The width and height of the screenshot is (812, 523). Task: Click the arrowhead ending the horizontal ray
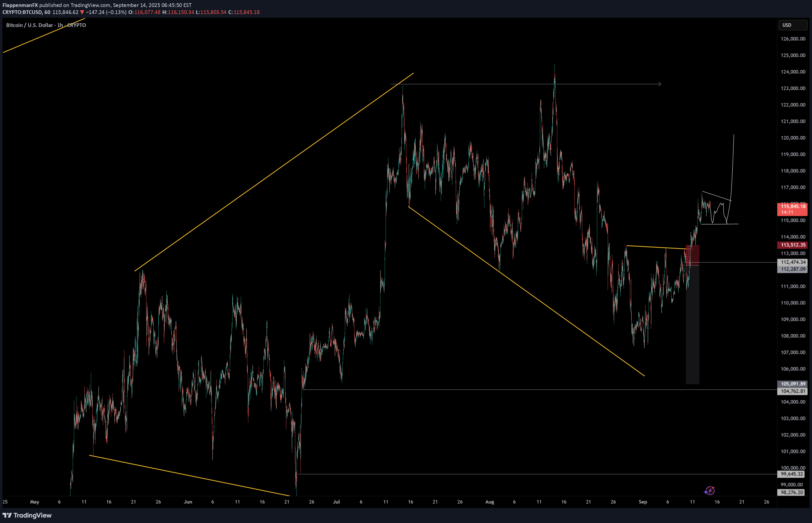coord(659,84)
